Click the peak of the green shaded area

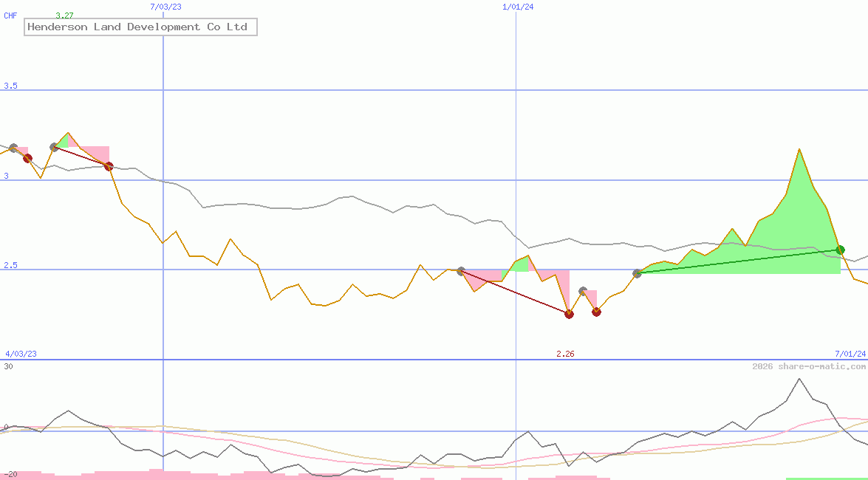pos(799,150)
